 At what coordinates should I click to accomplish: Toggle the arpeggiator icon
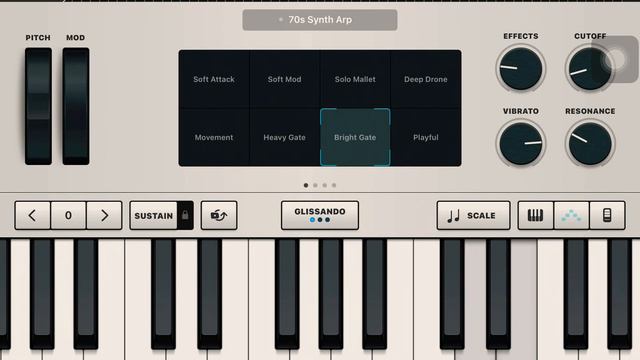click(571, 215)
